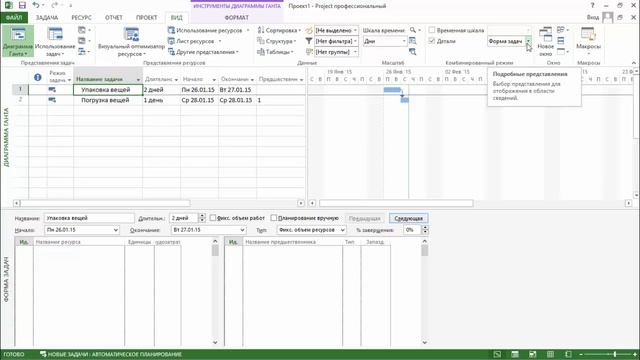Click the arrange all windows icon
Viewport: 640px width, 360px height.
tap(561, 41)
